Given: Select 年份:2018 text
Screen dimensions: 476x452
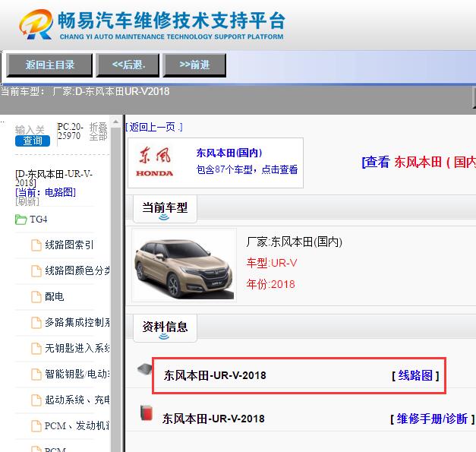Looking at the screenshot, I should 270,284.
